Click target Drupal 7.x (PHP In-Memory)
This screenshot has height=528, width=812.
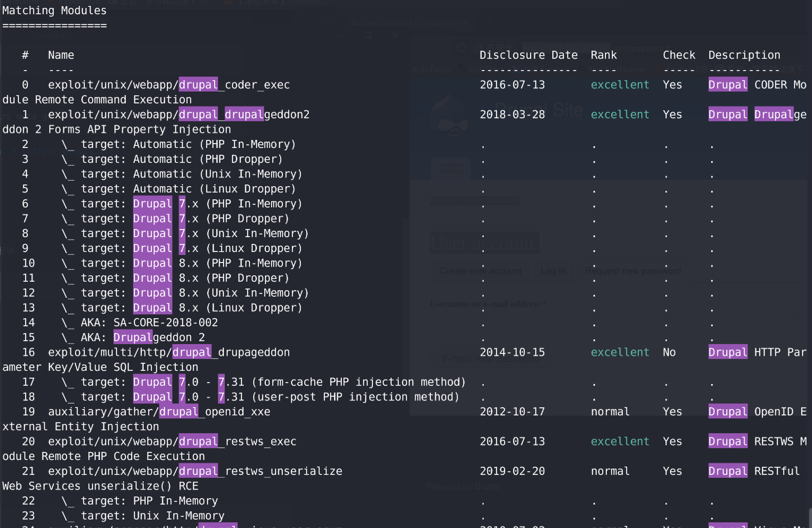[x=182, y=204]
